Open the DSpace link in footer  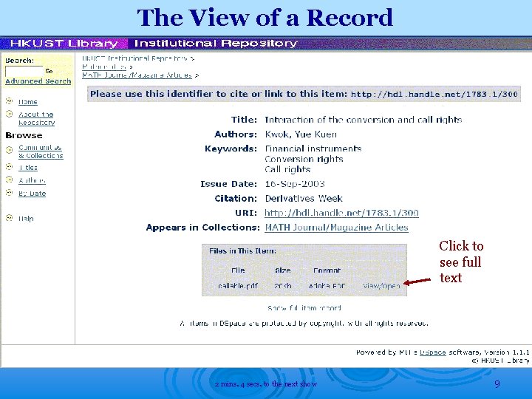tap(432, 352)
